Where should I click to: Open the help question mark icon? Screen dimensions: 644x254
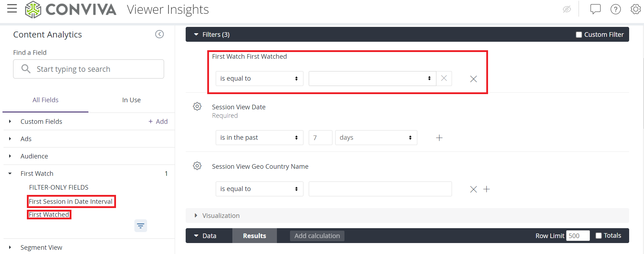pyautogui.click(x=616, y=9)
